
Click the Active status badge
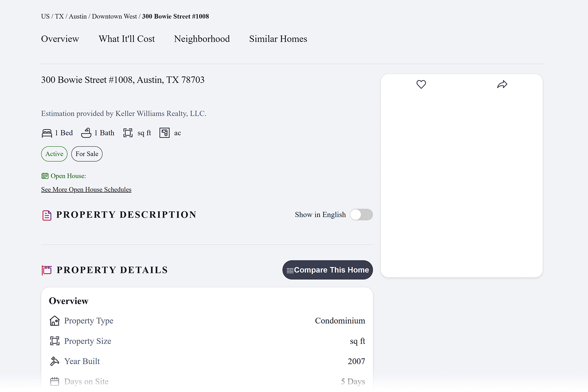click(x=54, y=154)
